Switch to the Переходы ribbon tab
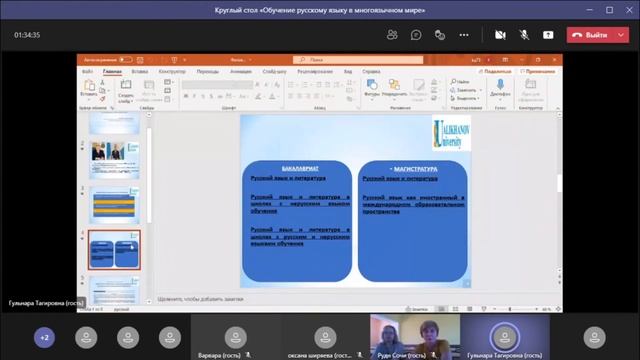Screen dimensions: 640x360 208,71
